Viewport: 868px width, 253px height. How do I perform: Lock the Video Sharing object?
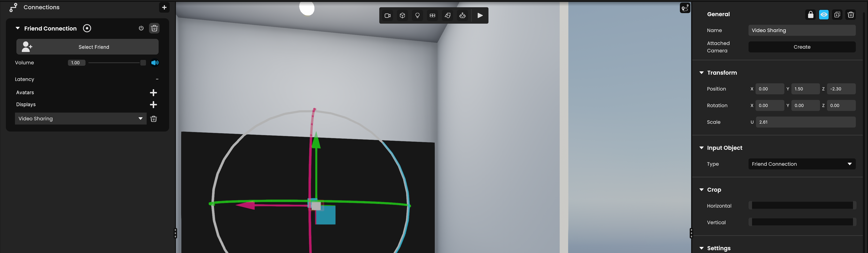811,15
